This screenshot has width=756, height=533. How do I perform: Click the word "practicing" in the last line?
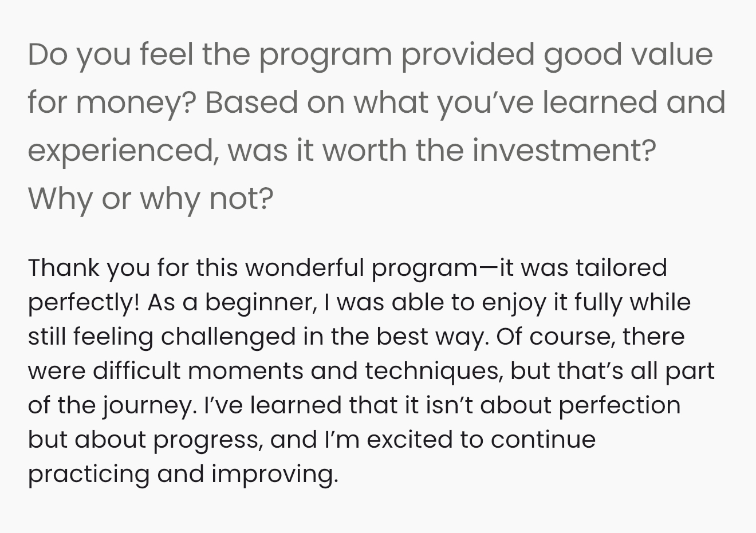(x=88, y=474)
